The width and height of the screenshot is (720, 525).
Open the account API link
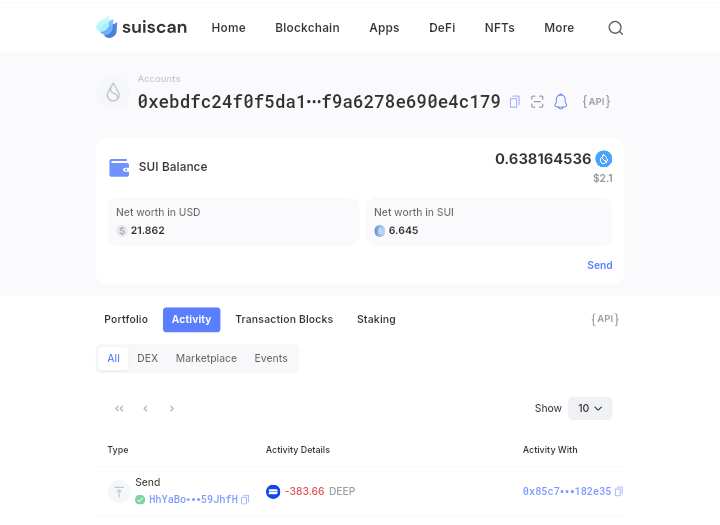pyautogui.click(x=596, y=102)
